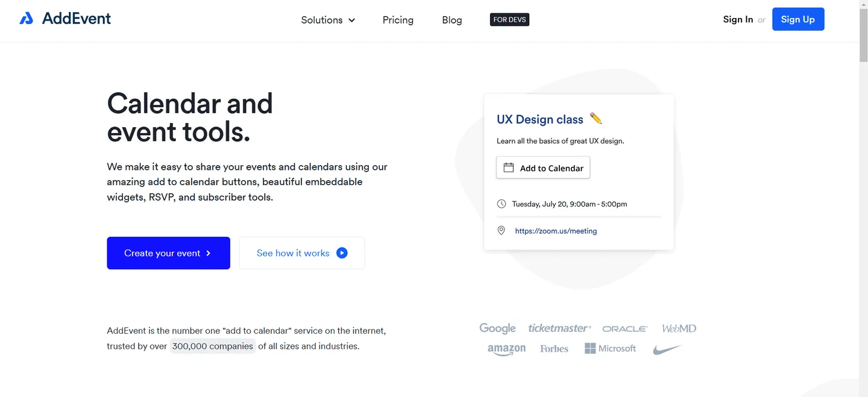Click the 300,000 companies highlighted text
Screen dimensions: 868x397
212,346
